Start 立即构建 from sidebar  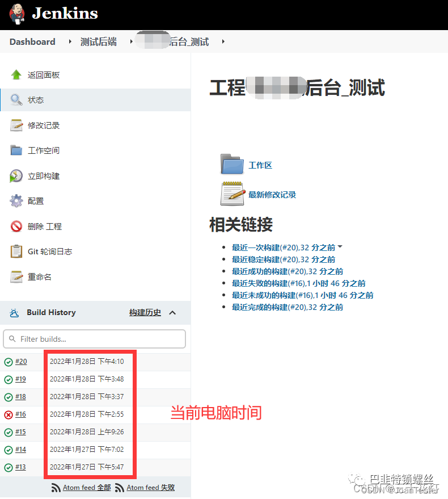tap(44, 176)
